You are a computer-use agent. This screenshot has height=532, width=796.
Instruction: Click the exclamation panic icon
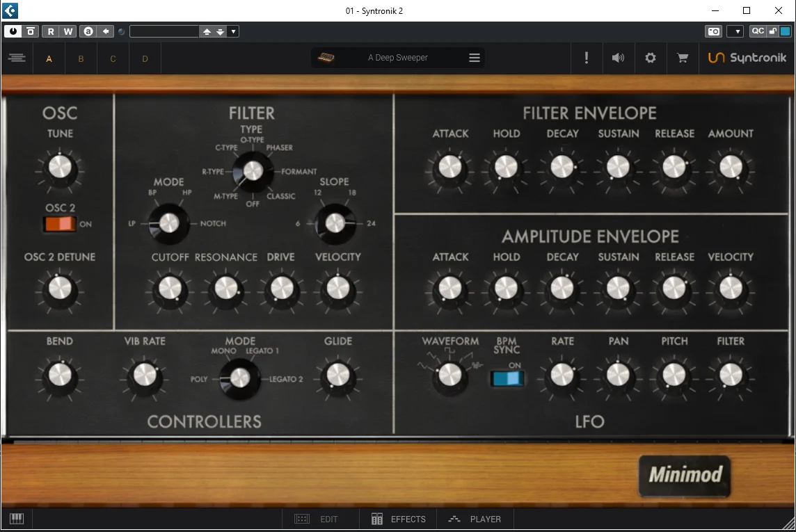pos(587,58)
